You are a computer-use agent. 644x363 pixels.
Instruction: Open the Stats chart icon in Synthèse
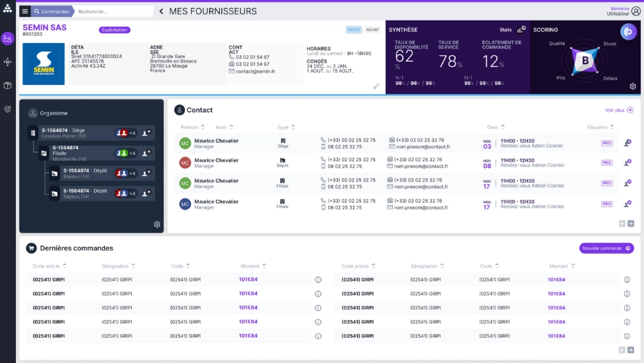coord(522,29)
